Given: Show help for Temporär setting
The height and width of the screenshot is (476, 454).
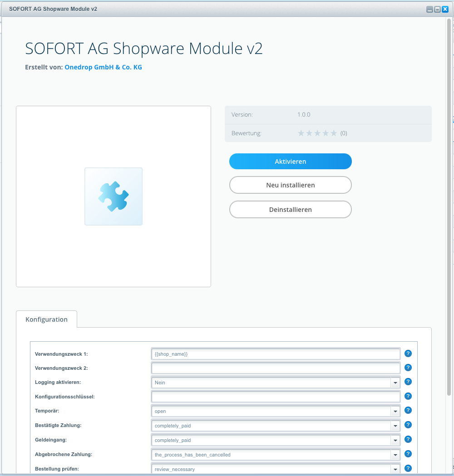Looking at the screenshot, I should point(408,411).
